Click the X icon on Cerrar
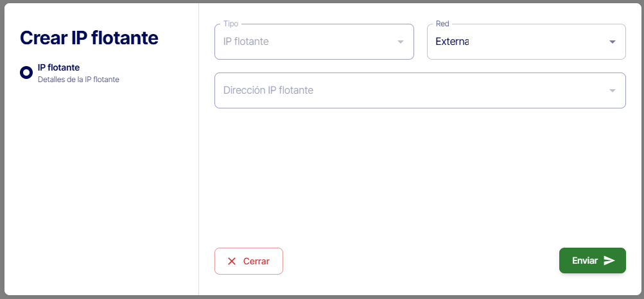 pos(232,261)
